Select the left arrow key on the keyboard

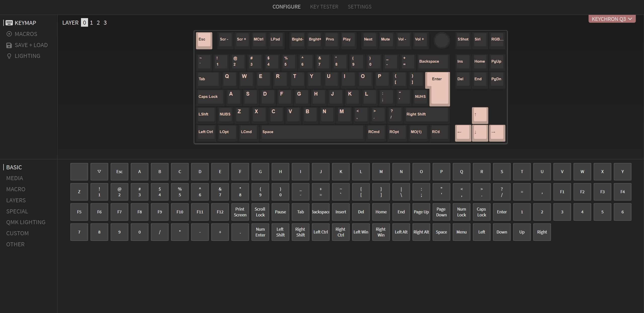coord(463,132)
